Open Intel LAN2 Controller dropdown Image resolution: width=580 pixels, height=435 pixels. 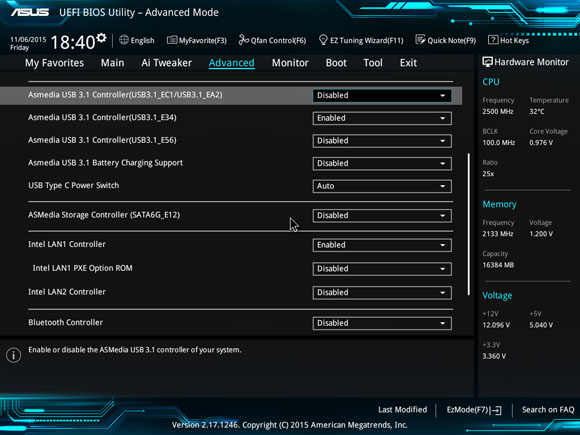click(x=382, y=293)
